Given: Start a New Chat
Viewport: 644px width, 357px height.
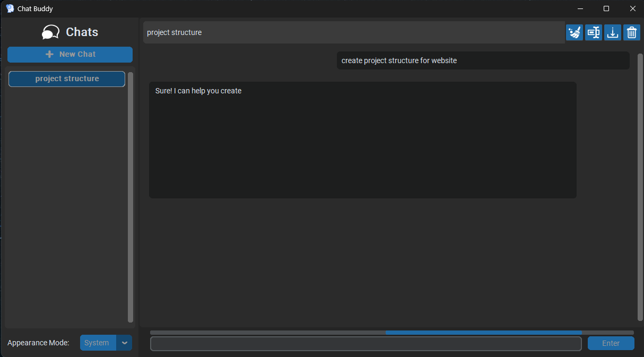Looking at the screenshot, I should point(70,54).
